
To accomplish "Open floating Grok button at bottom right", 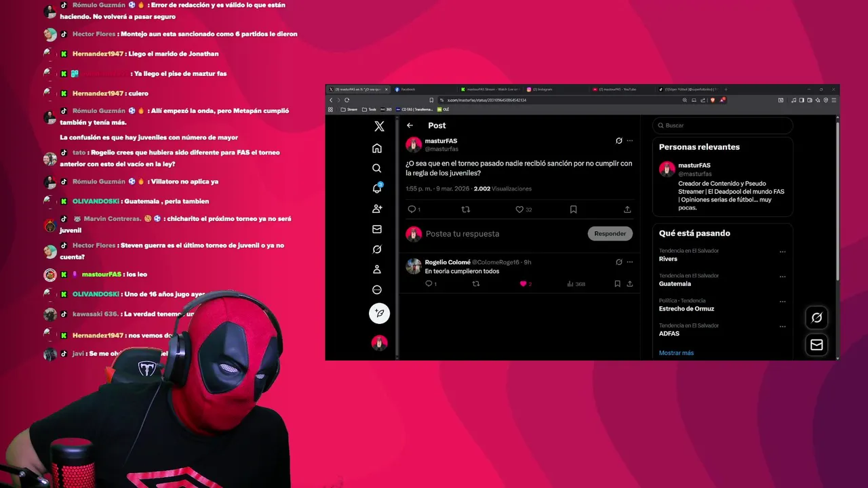I will (x=816, y=317).
